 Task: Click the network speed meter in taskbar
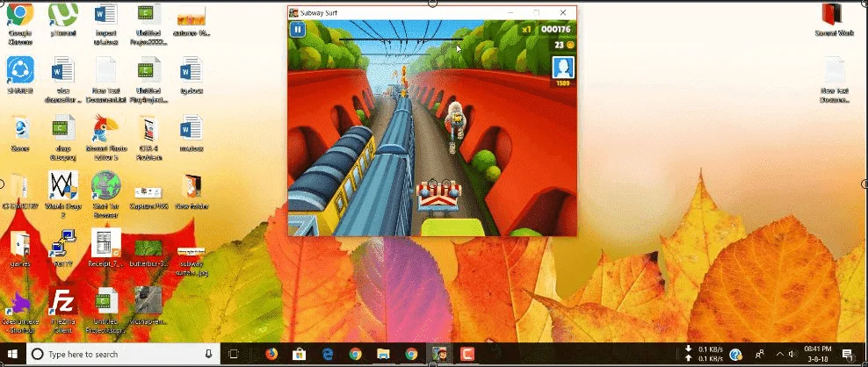pyautogui.click(x=704, y=354)
